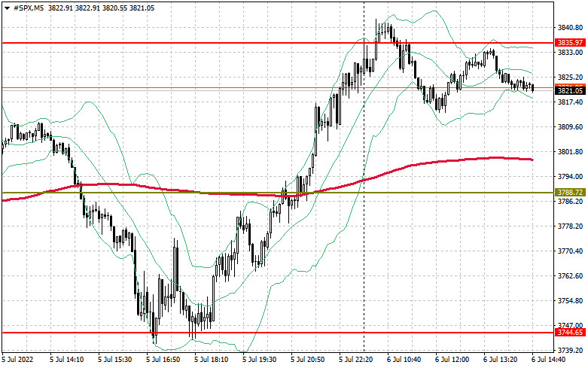The height and width of the screenshot is (368, 588).
Task: Click the 5 Jul 18:10 time label
Action: tap(211, 360)
